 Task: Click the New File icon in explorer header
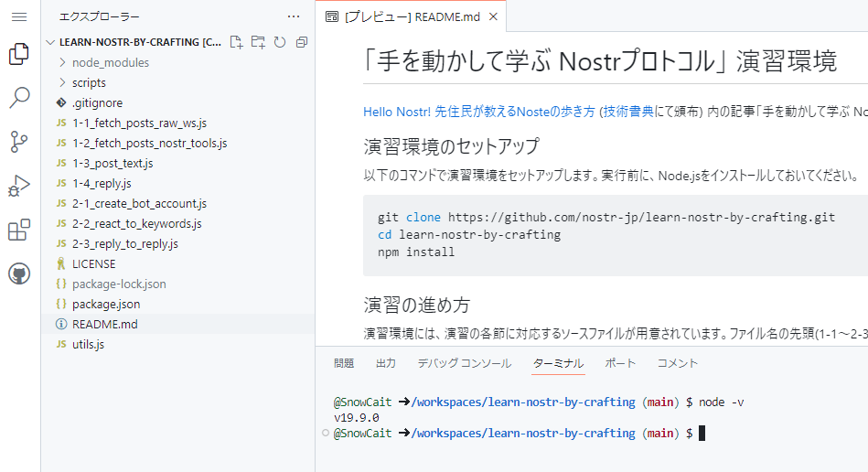pyautogui.click(x=236, y=42)
